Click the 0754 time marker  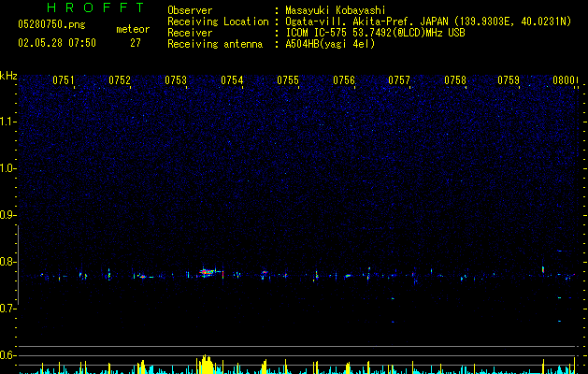[232, 80]
